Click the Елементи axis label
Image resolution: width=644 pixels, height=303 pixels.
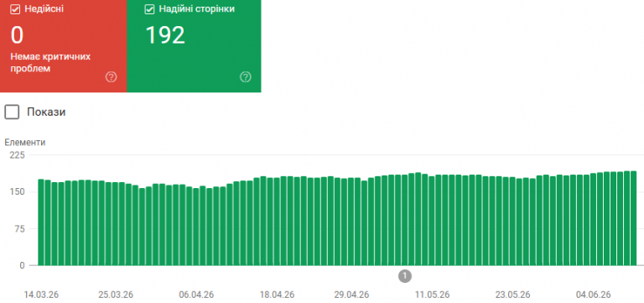(25, 143)
